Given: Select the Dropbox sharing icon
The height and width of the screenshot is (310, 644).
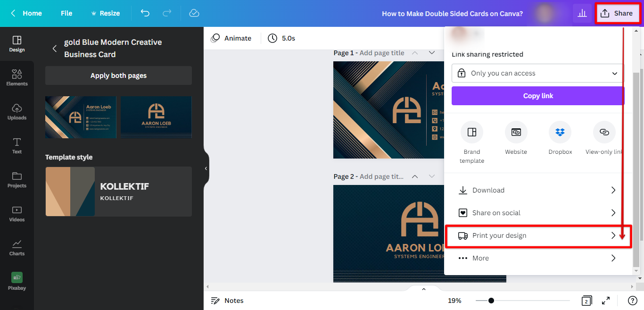Looking at the screenshot, I should coord(560,133).
